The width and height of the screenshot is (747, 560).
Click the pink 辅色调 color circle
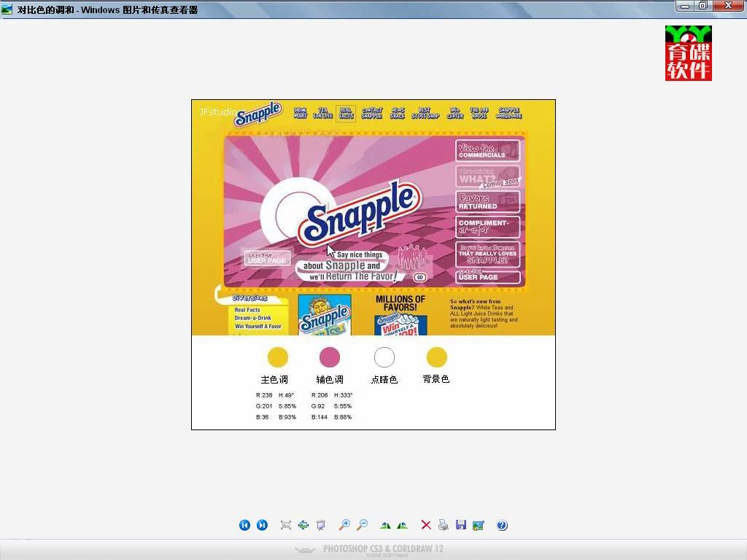click(330, 357)
